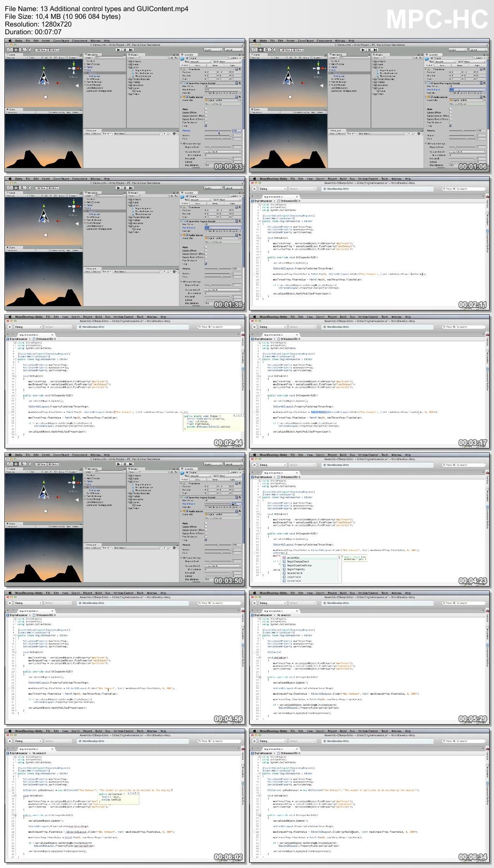The height and width of the screenshot is (868, 494).
Task: Click Clear on Play in 00:00:33 Console
Action: [108, 134]
